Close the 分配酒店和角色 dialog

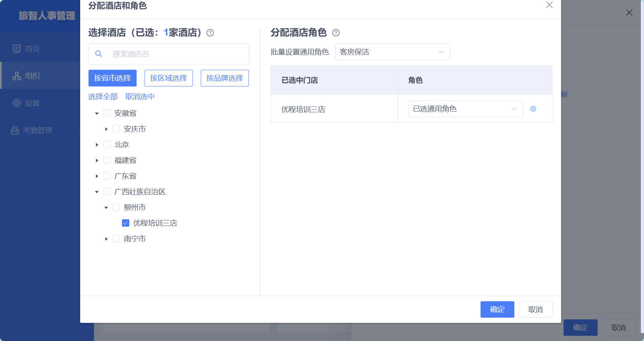(x=549, y=5)
